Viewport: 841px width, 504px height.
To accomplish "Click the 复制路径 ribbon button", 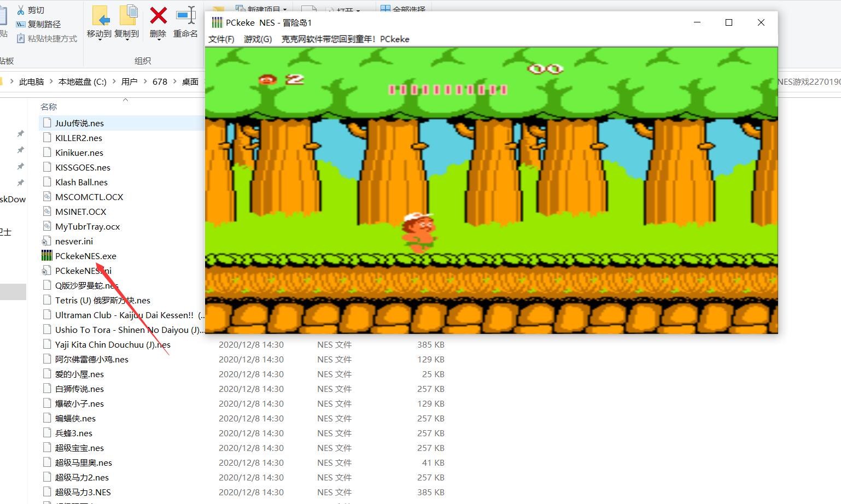I will 38,25.
